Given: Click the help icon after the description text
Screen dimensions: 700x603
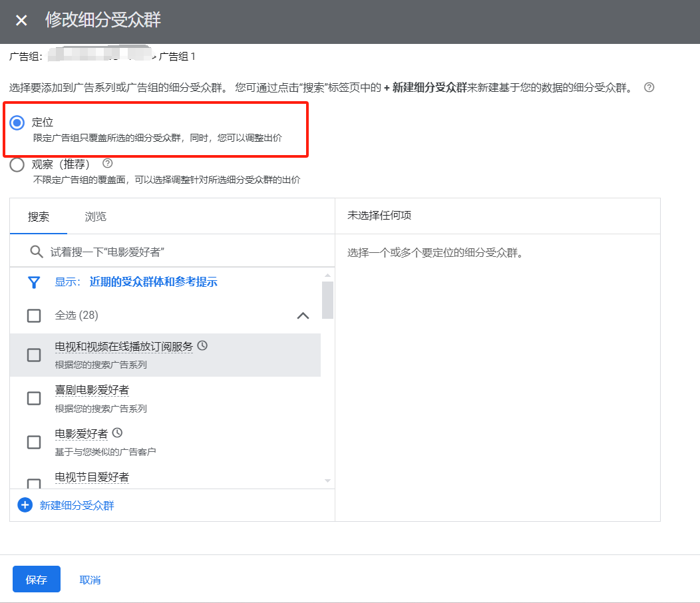Looking at the screenshot, I should 649,87.
